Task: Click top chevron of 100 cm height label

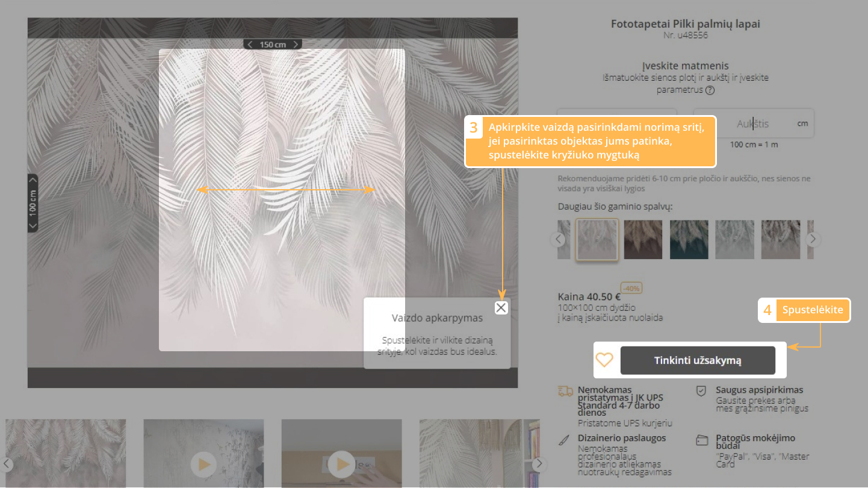Action: tap(33, 179)
